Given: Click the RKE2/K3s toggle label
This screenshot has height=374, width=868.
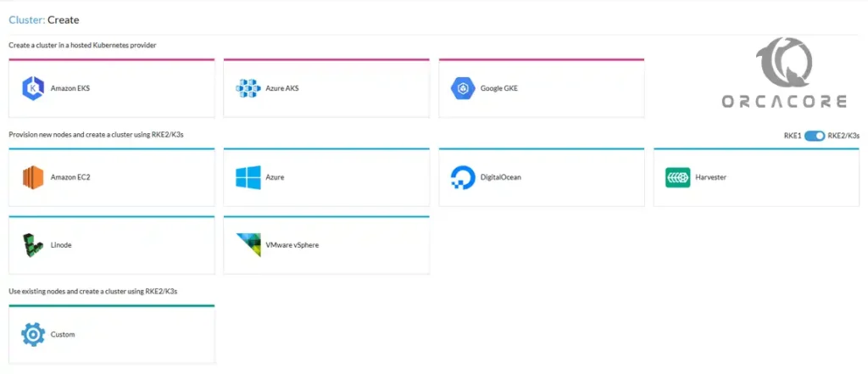Looking at the screenshot, I should tap(843, 136).
